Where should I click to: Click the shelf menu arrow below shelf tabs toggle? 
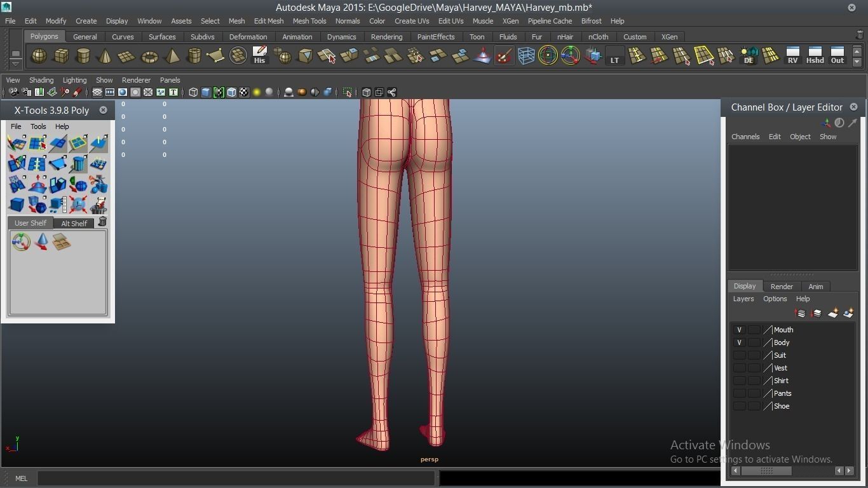[16, 63]
